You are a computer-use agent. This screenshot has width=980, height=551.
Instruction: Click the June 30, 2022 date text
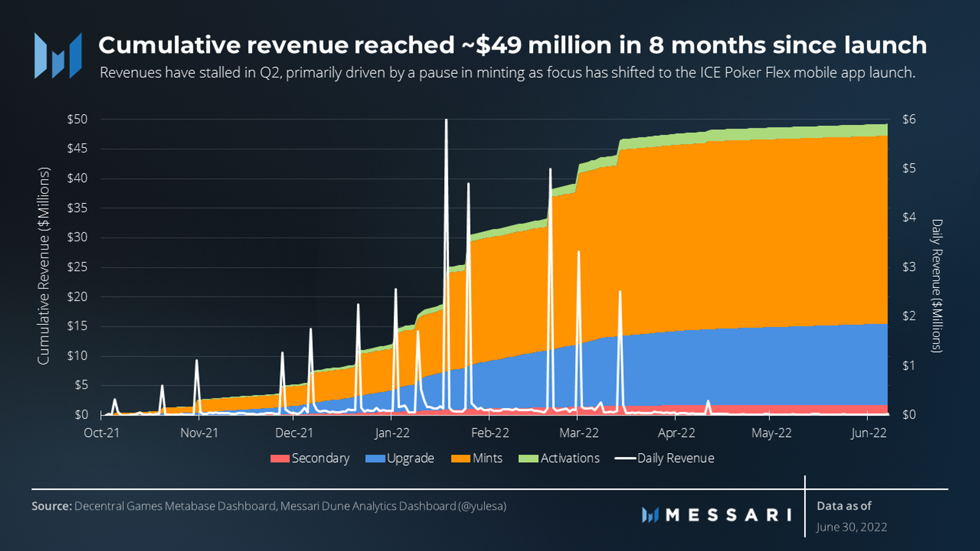pyautogui.click(x=851, y=527)
